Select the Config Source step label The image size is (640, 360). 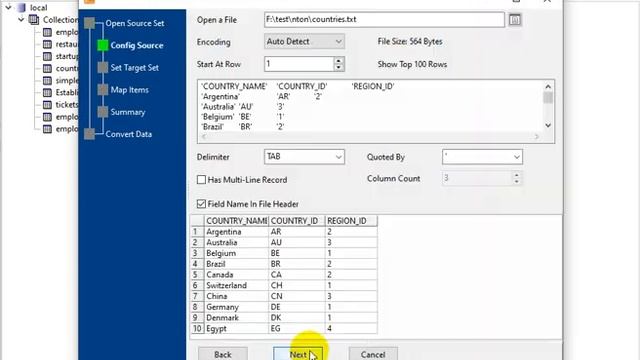click(x=137, y=45)
